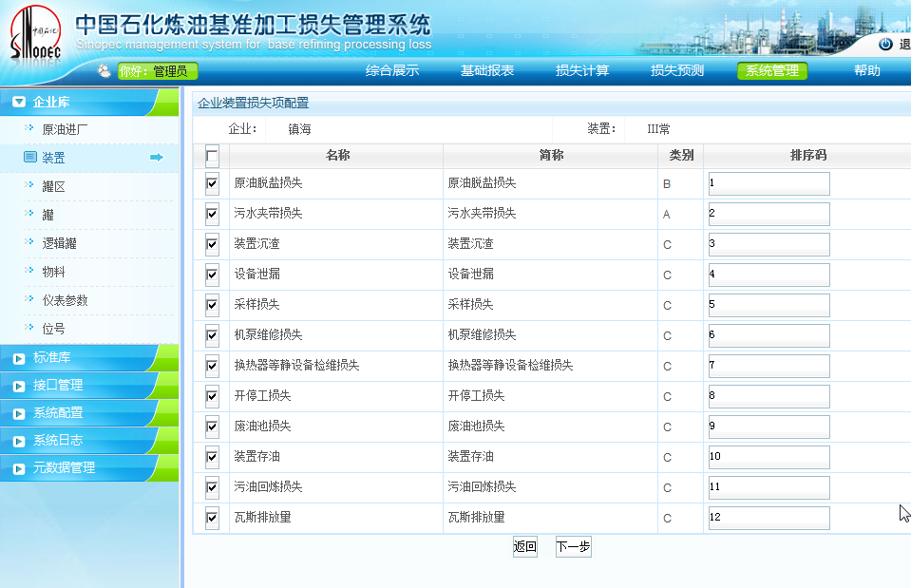This screenshot has width=911, height=588.
Task: Uncheck the 瓦斯排放里 row checkbox
Action: coord(212,517)
